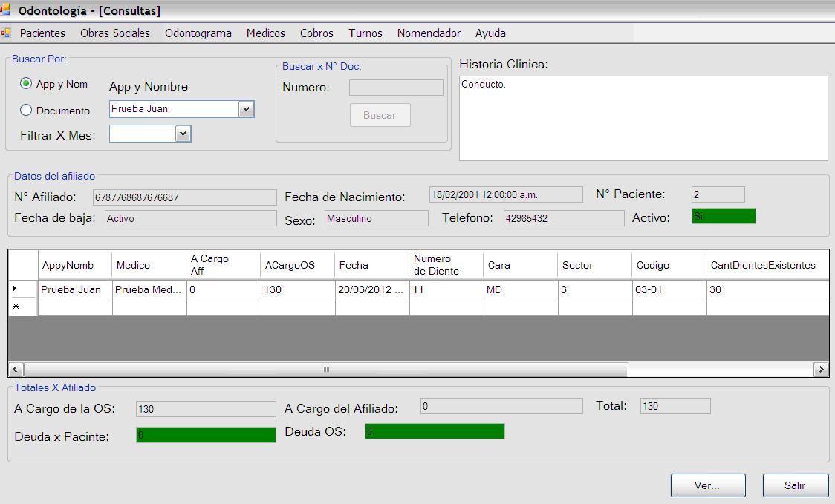Open the Odontograma menu

[x=198, y=33]
